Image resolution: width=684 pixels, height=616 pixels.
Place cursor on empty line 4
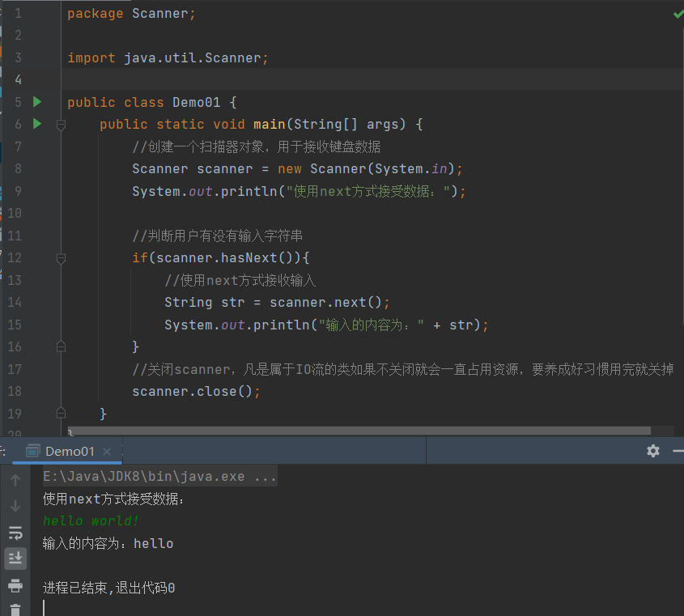click(372, 79)
